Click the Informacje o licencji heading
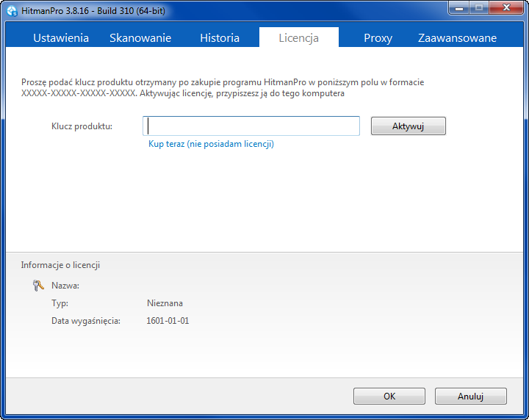This screenshot has width=529, height=420. point(60,265)
